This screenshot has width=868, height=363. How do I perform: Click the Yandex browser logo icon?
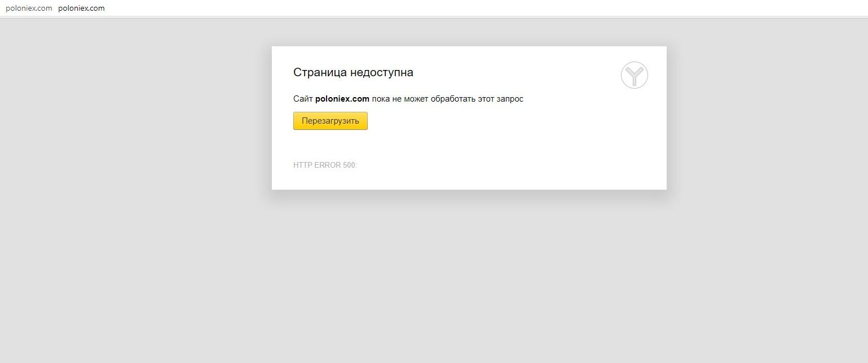pos(635,75)
